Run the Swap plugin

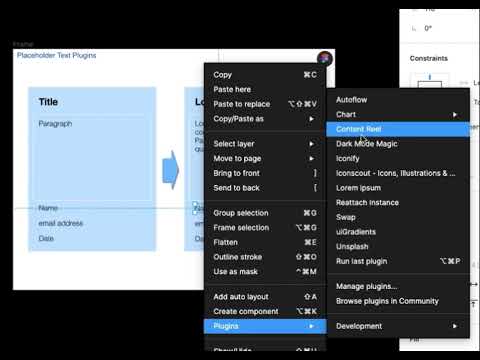[x=398, y=217]
